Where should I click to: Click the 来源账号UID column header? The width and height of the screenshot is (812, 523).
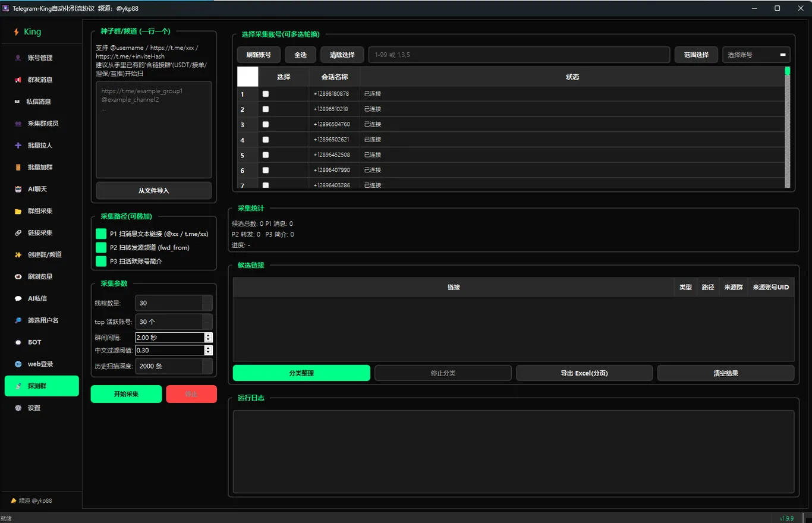pos(771,287)
